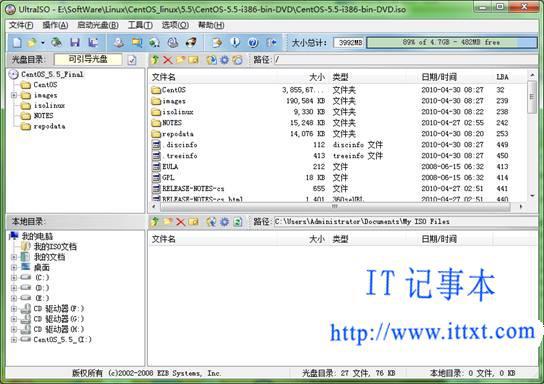The image size is (544, 384).
Task: Open the 操作(A) menu
Action: tap(55, 25)
